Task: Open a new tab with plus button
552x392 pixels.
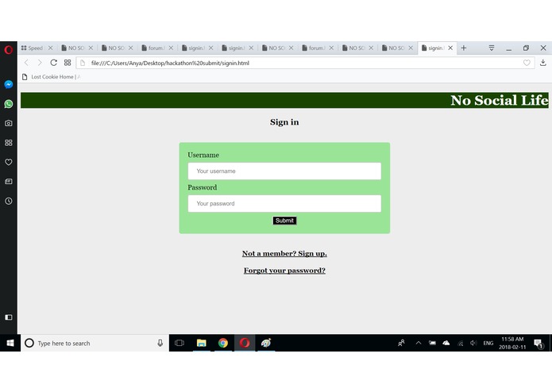Action: [464, 48]
